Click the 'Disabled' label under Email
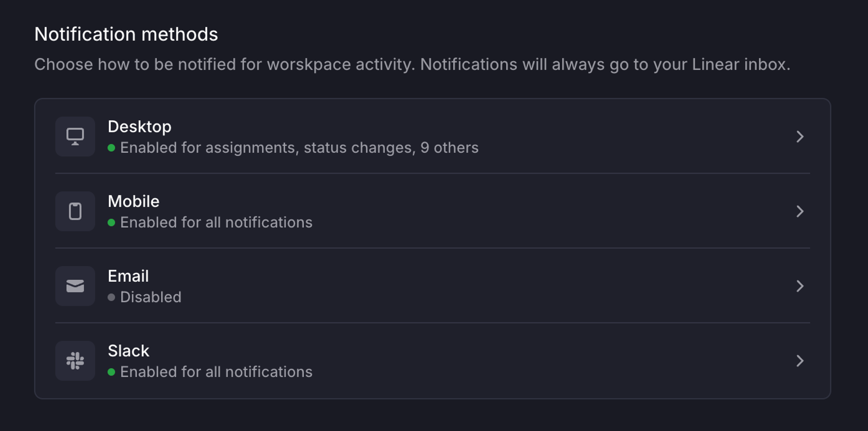Screen dimensions: 868x431 point(151,297)
